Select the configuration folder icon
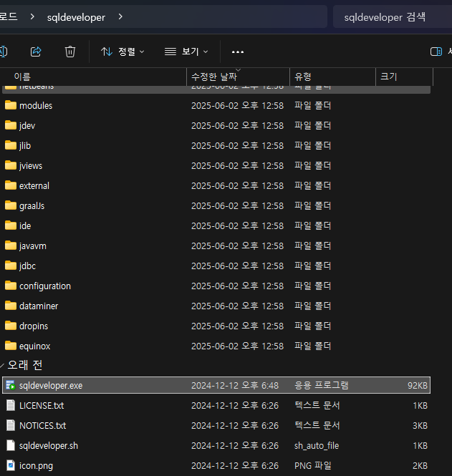The image size is (452, 476). pos(11,286)
